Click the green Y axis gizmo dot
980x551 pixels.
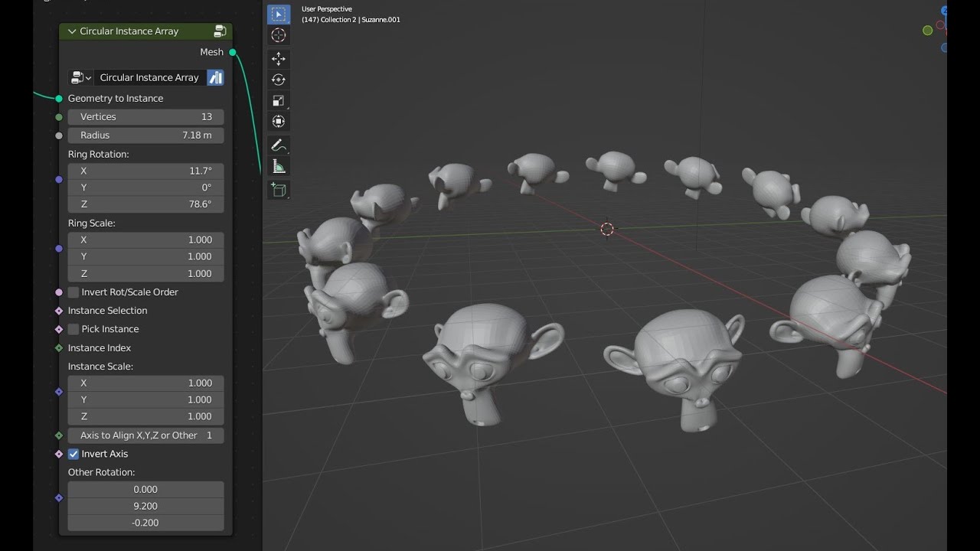(927, 31)
